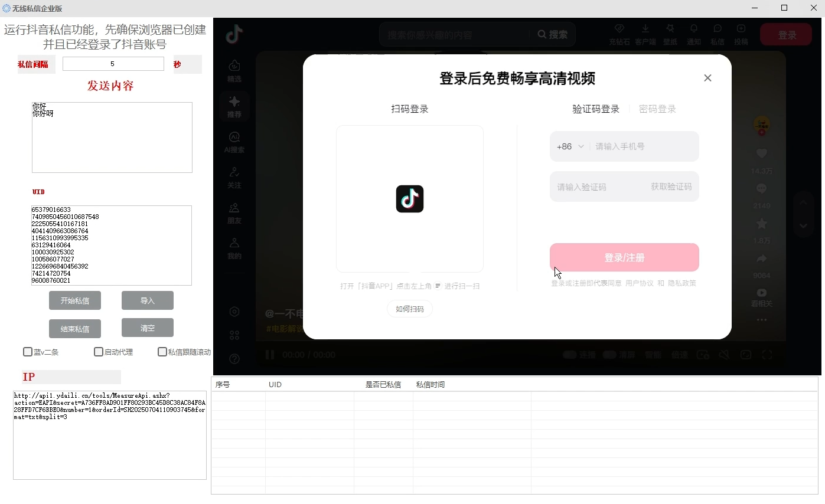825x504 pixels.
Task: Close the login dialog with the X
Action: 707,78
